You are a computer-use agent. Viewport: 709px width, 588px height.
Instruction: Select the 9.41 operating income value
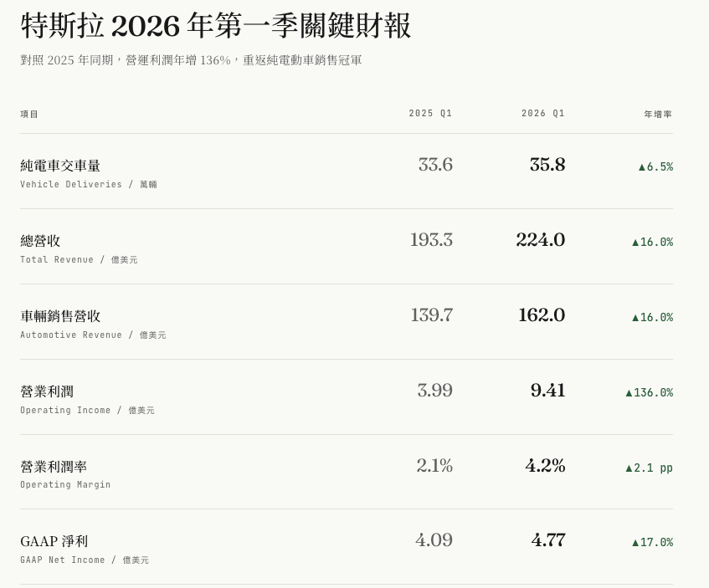[x=547, y=391]
